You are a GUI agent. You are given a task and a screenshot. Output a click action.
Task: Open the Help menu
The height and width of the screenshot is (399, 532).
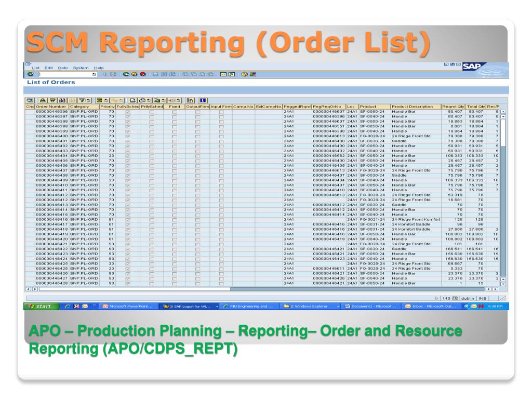[x=99, y=68]
